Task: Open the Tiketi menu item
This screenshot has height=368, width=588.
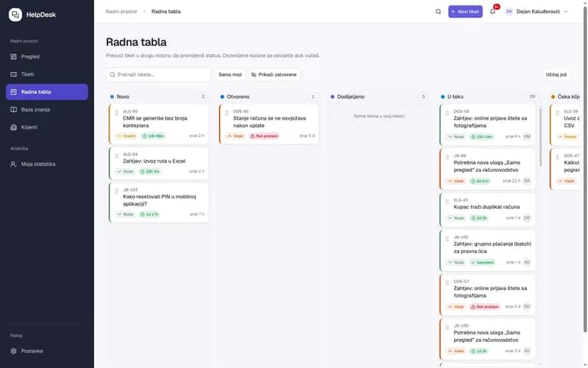Action: pos(47,74)
